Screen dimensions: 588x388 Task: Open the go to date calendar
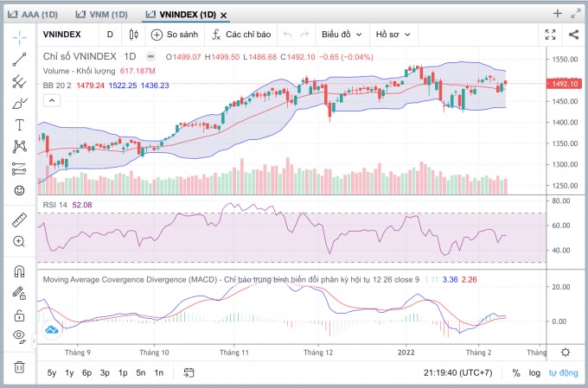coord(189,372)
